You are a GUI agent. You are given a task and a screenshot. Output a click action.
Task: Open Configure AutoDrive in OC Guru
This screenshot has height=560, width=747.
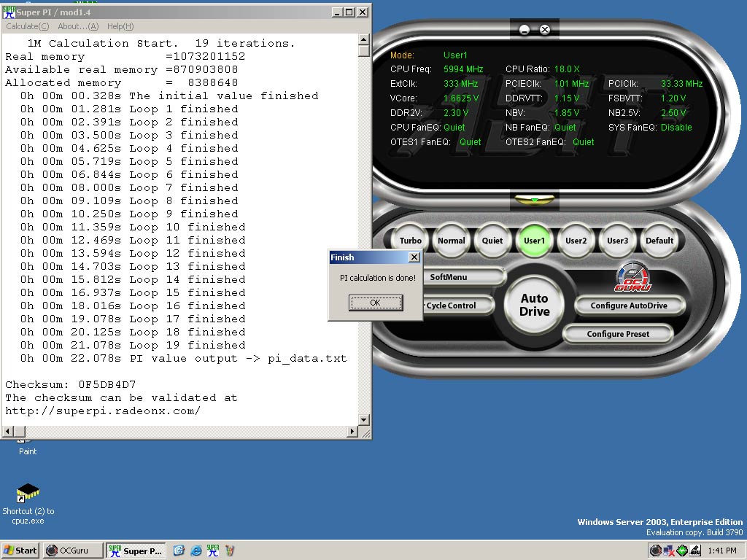pyautogui.click(x=629, y=306)
